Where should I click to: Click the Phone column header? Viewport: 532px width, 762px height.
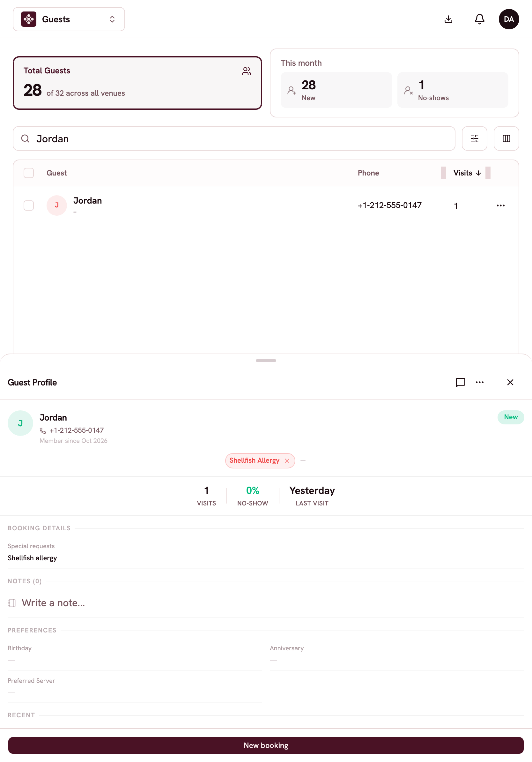(x=368, y=173)
